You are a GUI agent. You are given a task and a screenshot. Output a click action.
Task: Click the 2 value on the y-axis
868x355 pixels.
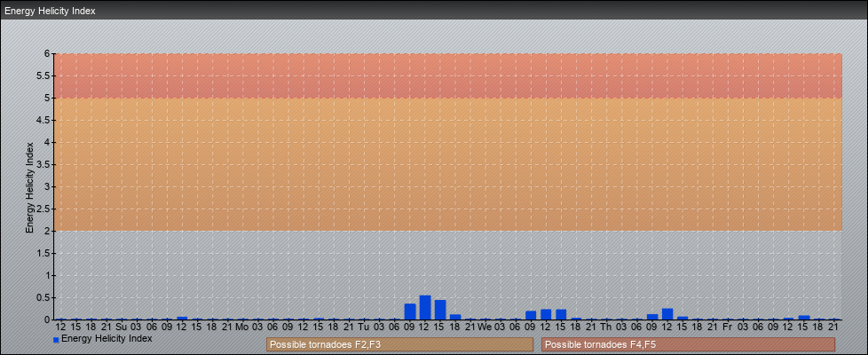pyautogui.click(x=48, y=231)
